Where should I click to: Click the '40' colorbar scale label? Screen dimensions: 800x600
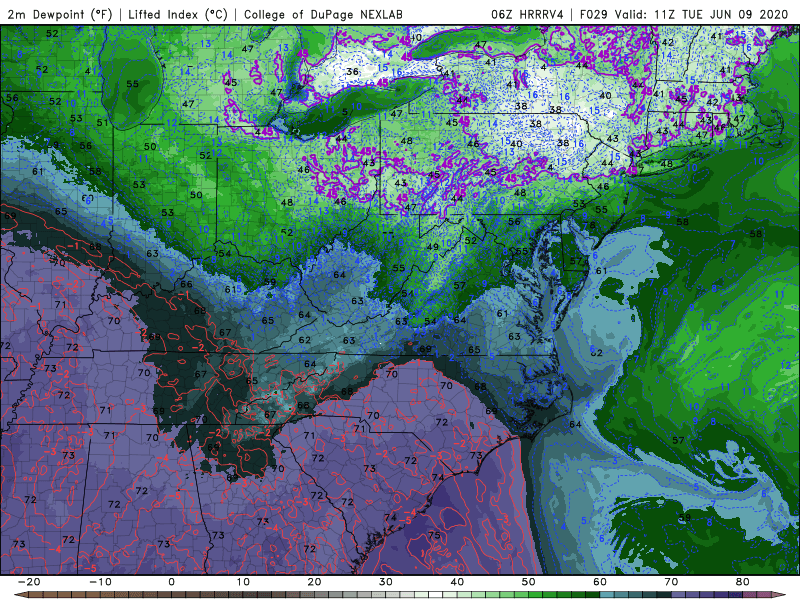457,582
